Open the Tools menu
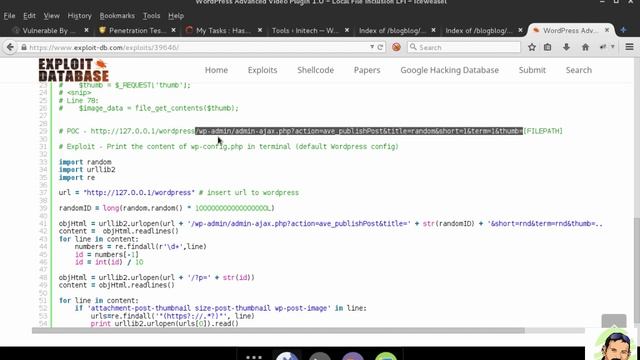The height and width of the screenshot is (360, 640). click(151, 16)
